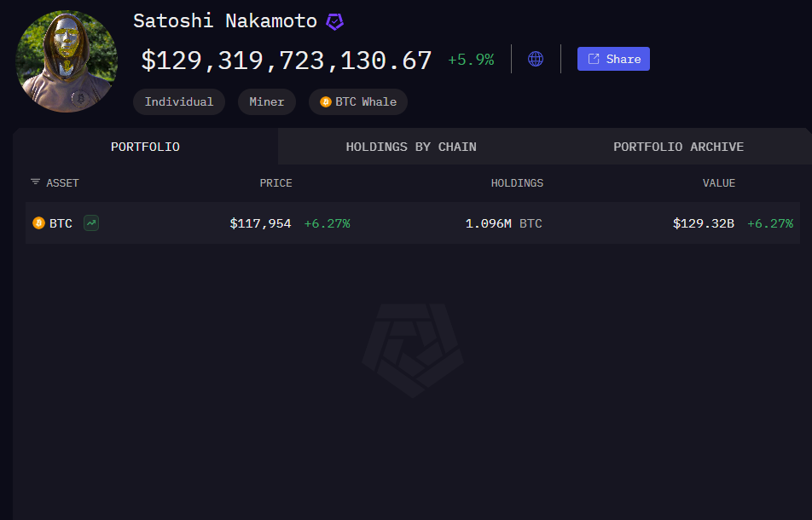The image size is (812, 520).
Task: Open the Holdings by Chain tab
Action: 411,147
